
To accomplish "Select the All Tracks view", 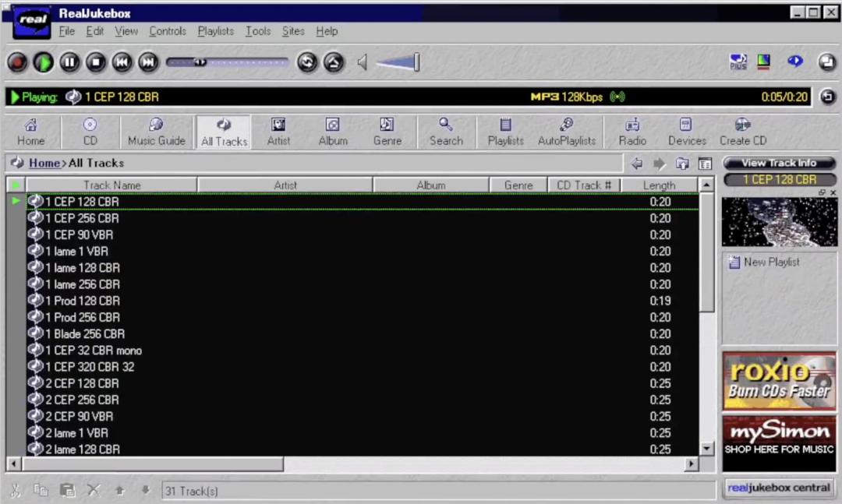I will 224,132.
